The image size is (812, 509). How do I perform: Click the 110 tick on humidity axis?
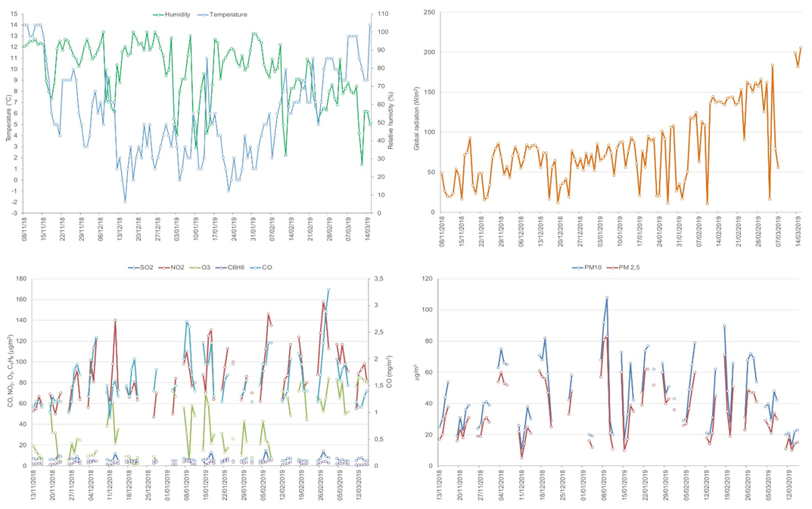(x=381, y=14)
